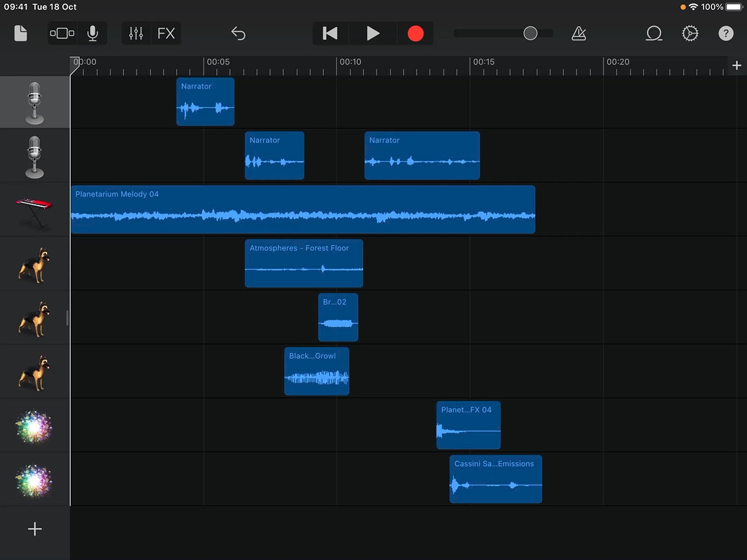The width and height of the screenshot is (747, 560).
Task: Open the My Songs document browser
Action: [x=21, y=33]
